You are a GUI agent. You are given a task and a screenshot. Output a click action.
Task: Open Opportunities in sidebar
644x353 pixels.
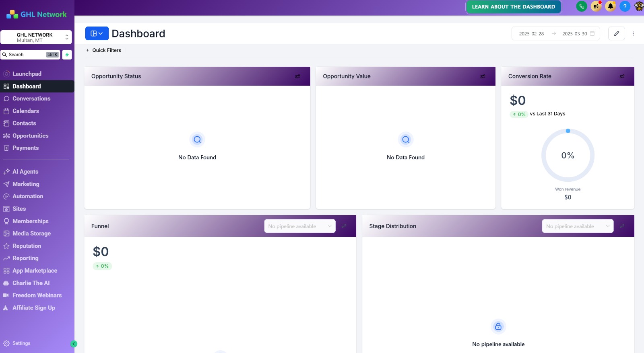(x=37, y=136)
